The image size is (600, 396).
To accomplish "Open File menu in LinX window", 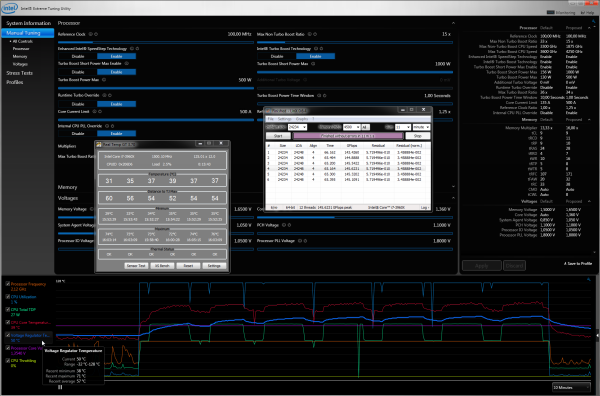I will pos(271,119).
